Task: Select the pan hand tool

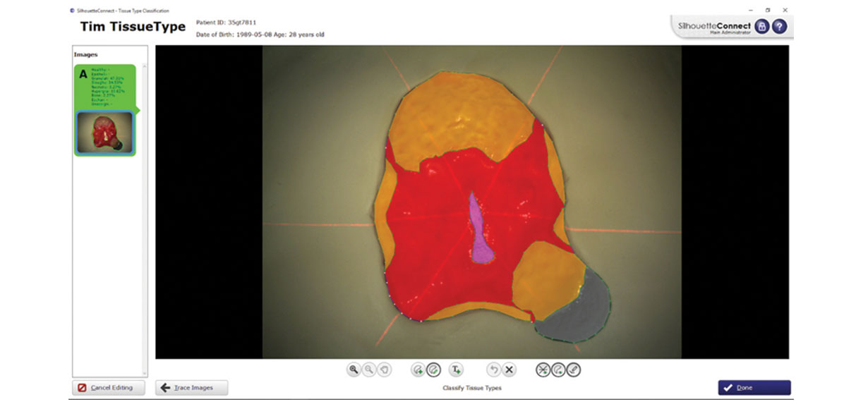Action: 384,370
